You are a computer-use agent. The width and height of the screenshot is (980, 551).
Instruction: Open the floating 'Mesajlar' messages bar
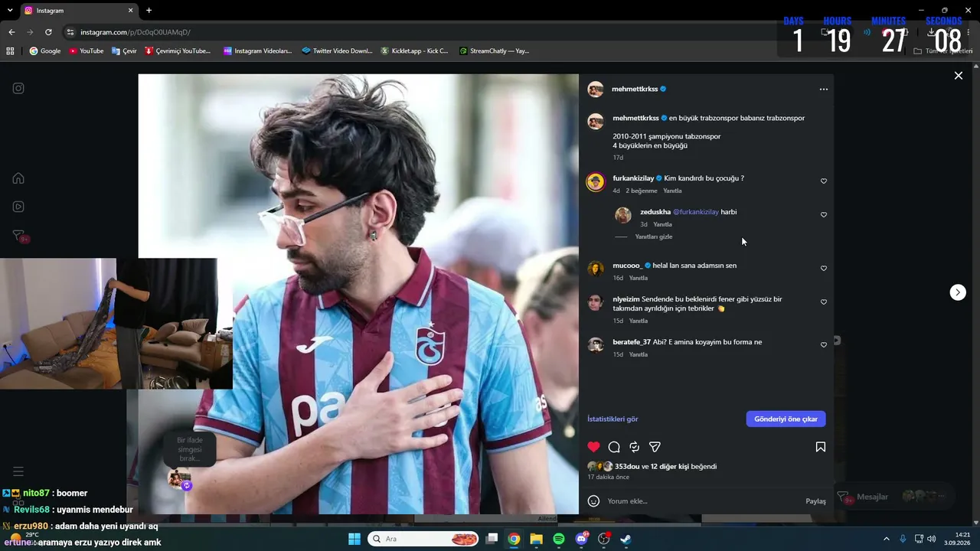[893, 497]
